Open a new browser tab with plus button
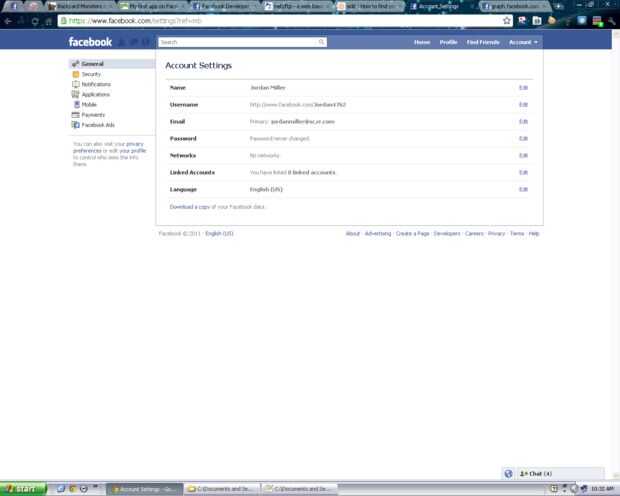Image resolution: width=620 pixels, height=496 pixels. coord(559,6)
